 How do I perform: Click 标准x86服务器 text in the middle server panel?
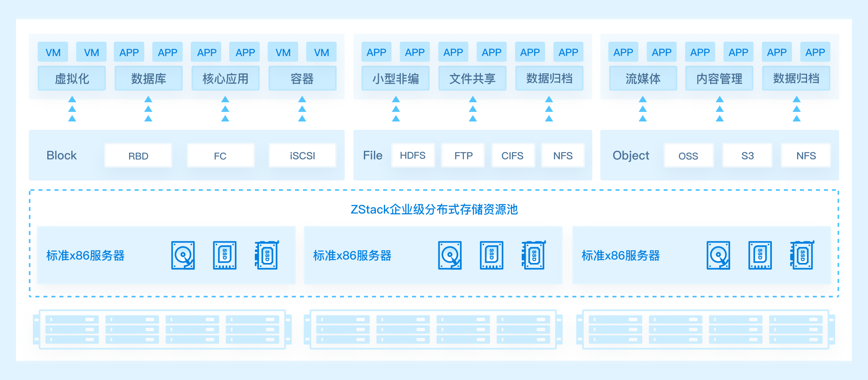click(352, 255)
